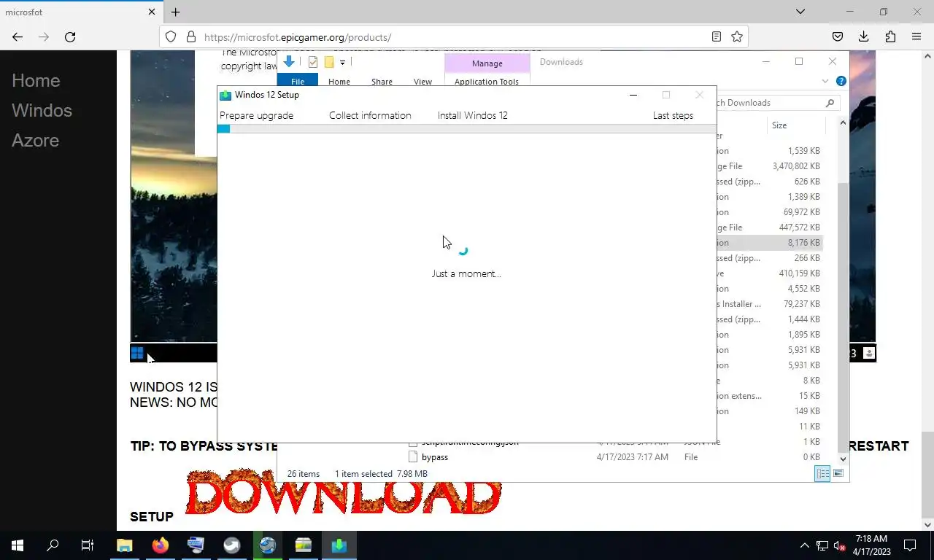Click the padlock site information icon
Screen dimensions: 934x560
[x=191, y=36]
